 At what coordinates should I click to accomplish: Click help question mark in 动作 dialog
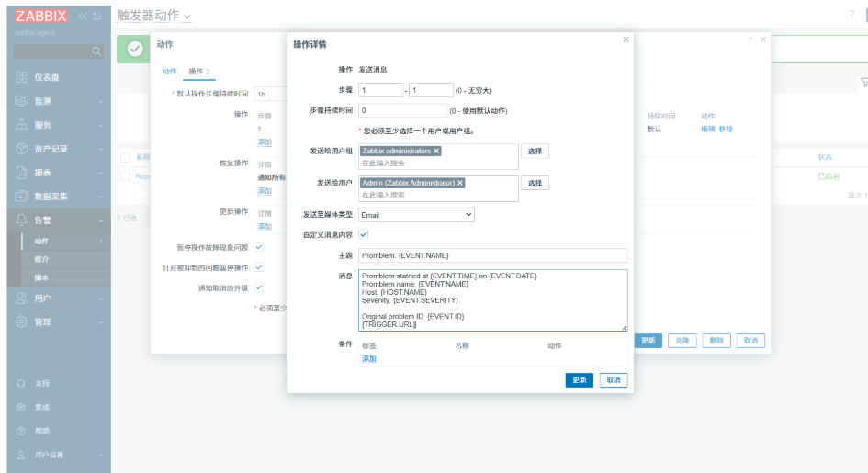pos(750,39)
